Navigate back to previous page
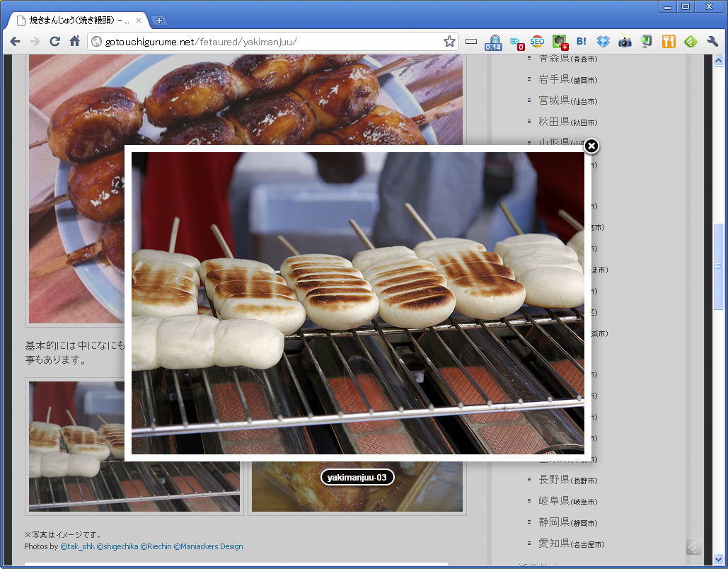 [15, 42]
